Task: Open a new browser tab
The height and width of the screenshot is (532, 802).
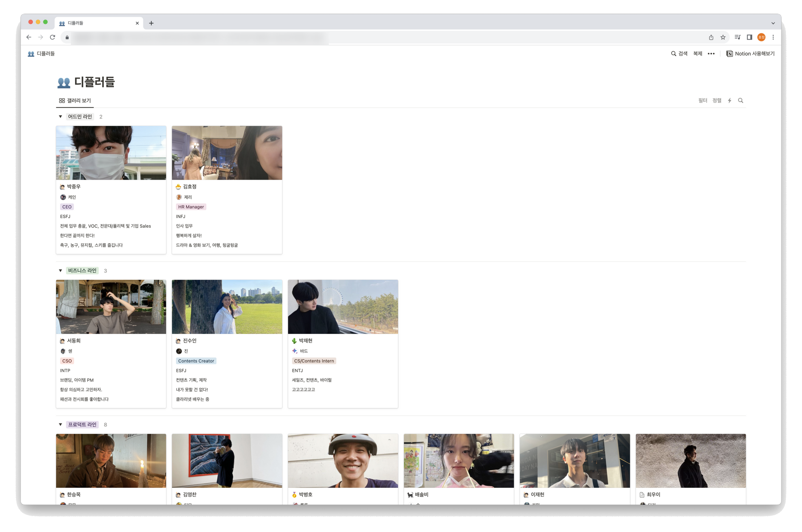Action: pyautogui.click(x=151, y=23)
